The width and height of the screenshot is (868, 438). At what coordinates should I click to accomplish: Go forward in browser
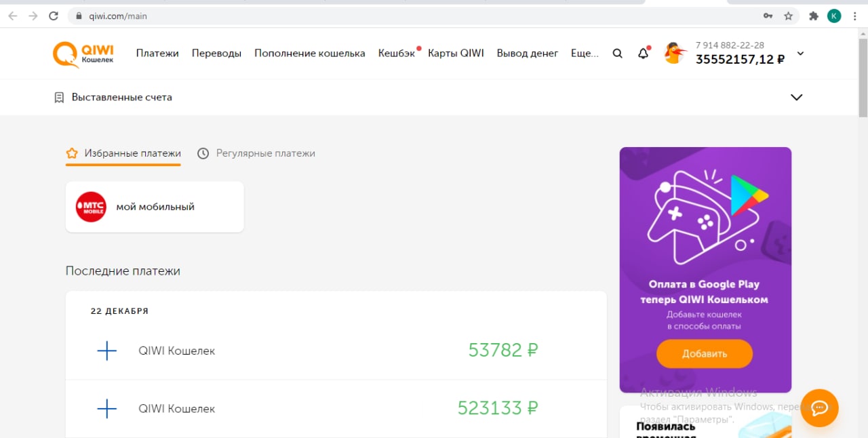pos(33,16)
